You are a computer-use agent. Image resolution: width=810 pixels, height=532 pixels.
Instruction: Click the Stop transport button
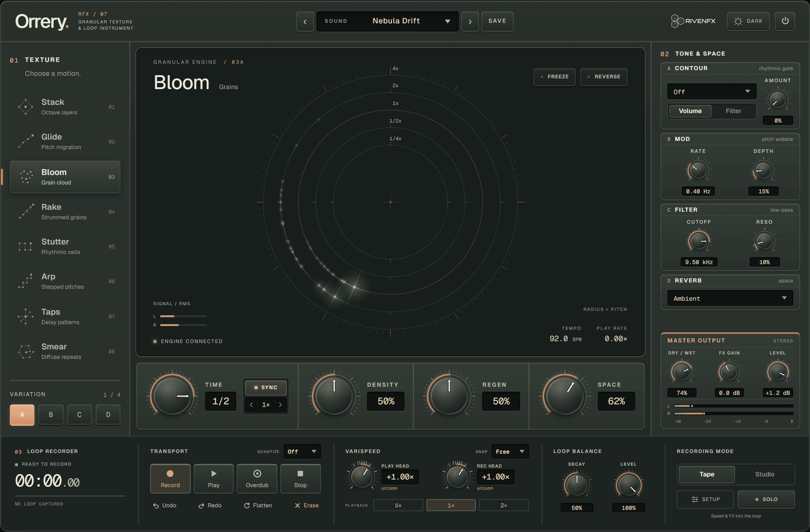(300, 479)
